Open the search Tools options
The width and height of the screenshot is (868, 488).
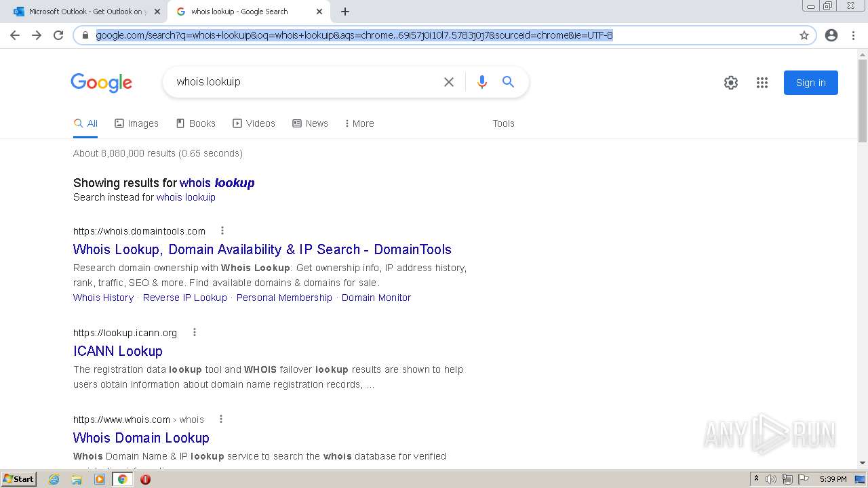coord(503,123)
